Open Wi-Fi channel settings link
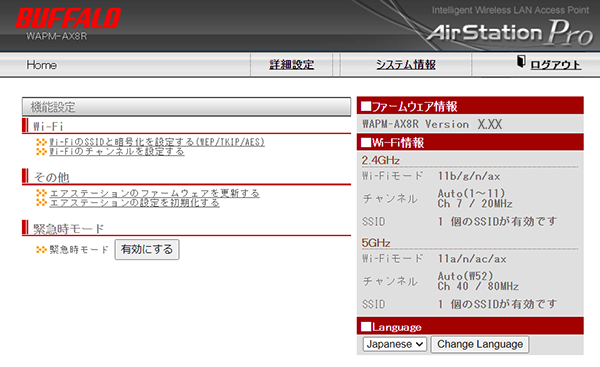The image size is (600, 367). [x=117, y=152]
